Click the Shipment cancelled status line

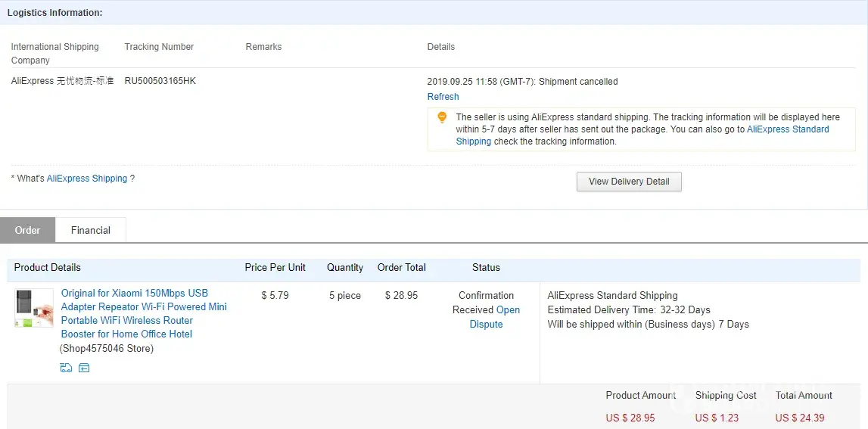click(522, 82)
